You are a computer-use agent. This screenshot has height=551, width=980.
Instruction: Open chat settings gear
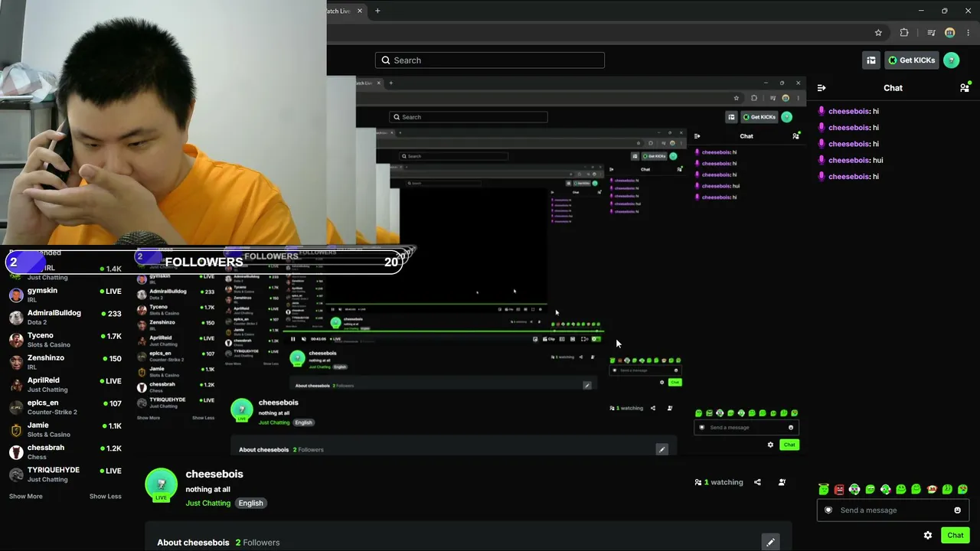tap(928, 535)
